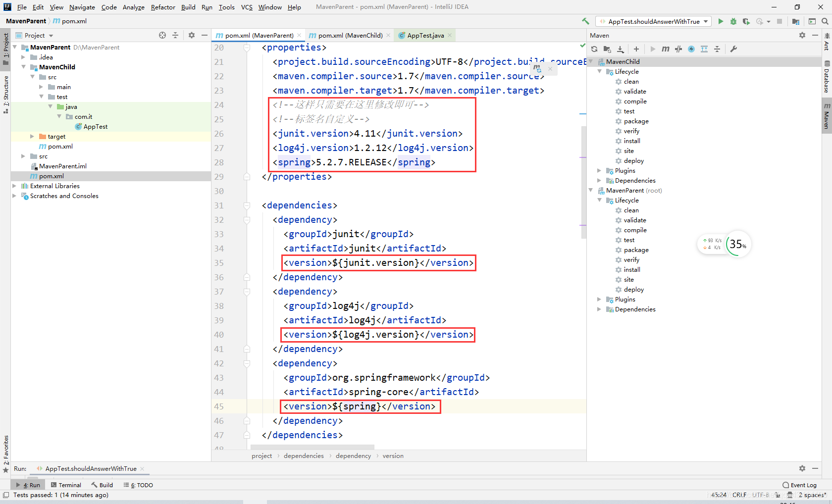Select 'install' under MavenChild Lifecycle
Screen dimensions: 832x504
(x=632, y=141)
